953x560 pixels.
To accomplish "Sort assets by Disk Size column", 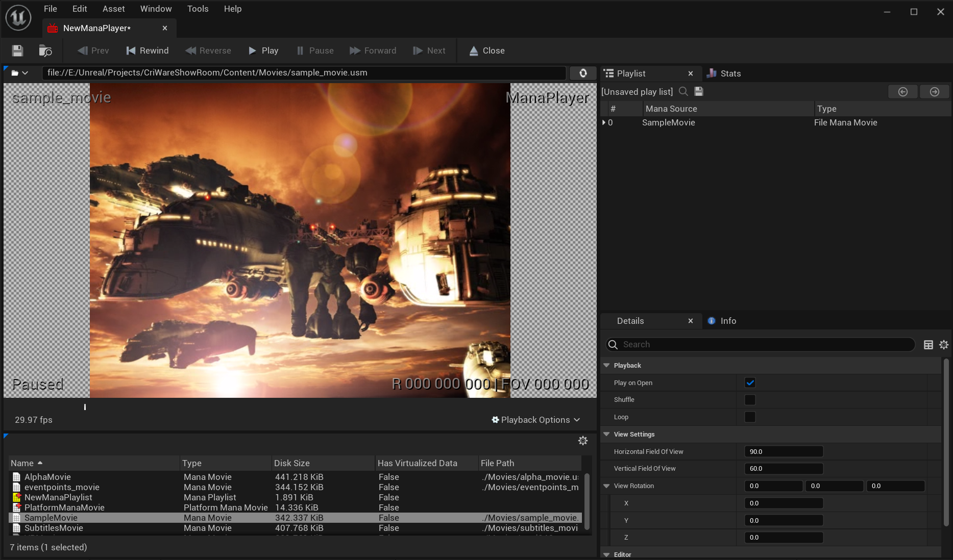I will point(323,463).
